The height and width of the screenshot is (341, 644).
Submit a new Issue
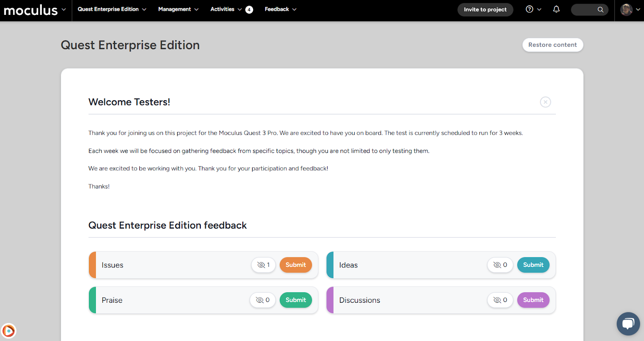[295, 265]
